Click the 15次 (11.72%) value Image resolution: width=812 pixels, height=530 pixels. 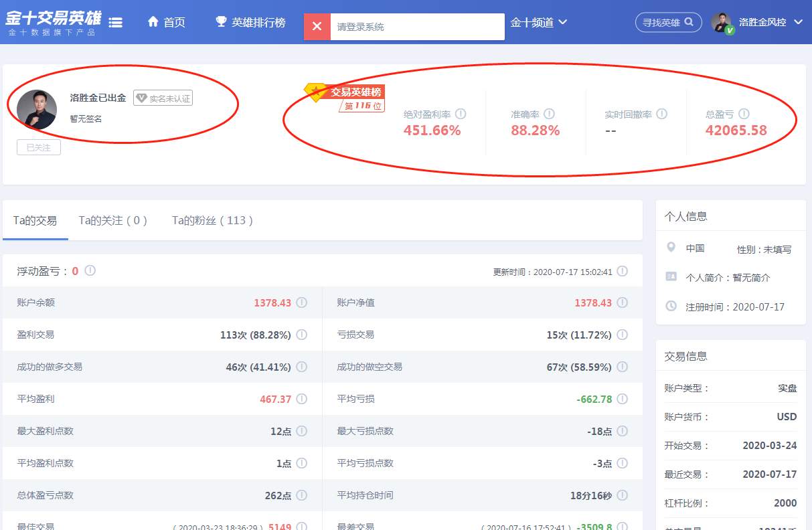click(x=579, y=335)
